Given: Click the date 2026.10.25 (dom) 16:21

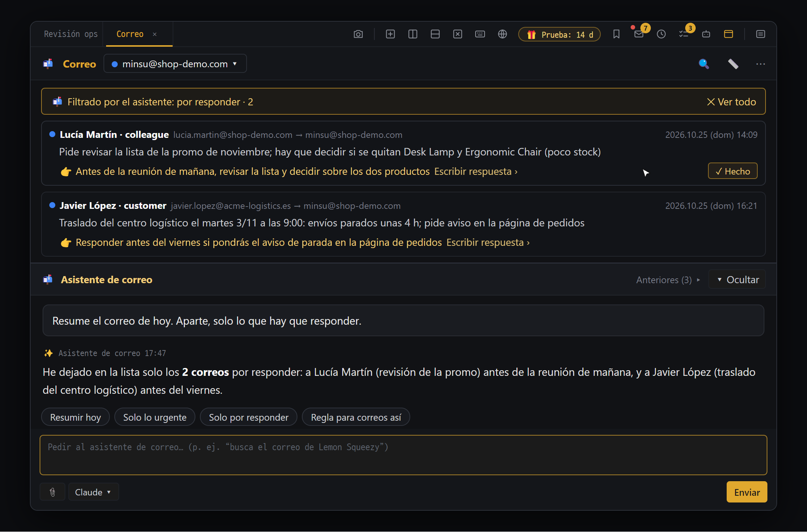Looking at the screenshot, I should tap(711, 206).
